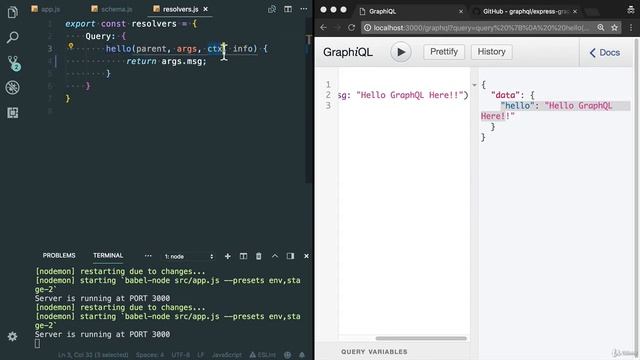The width and height of the screenshot is (640, 360).
Task: Click the query editor horizontal scrollbar
Action: coord(421,338)
